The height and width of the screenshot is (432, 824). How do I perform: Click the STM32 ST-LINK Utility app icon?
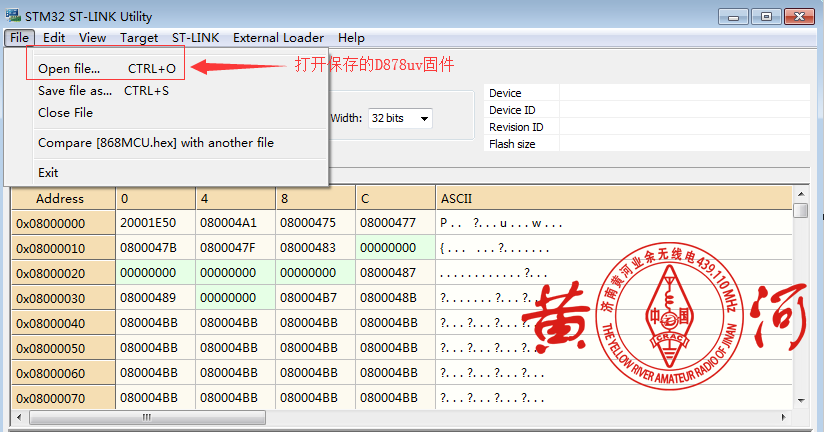tap(13, 16)
